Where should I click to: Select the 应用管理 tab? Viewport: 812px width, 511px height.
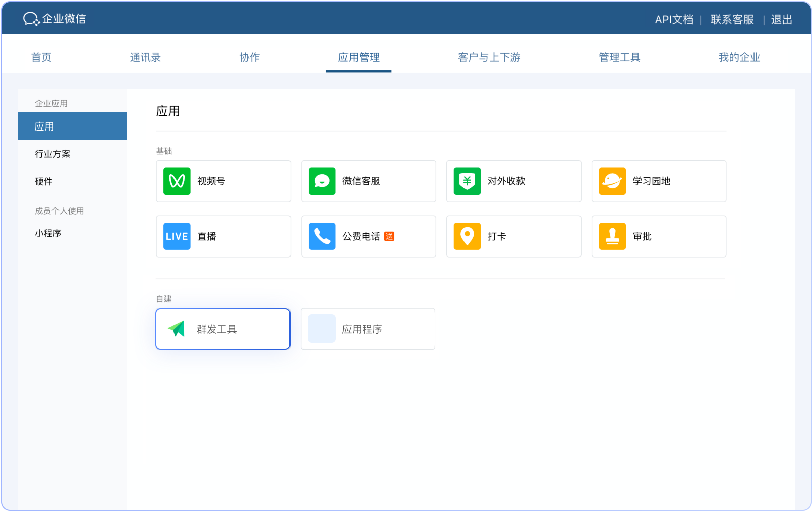click(359, 57)
